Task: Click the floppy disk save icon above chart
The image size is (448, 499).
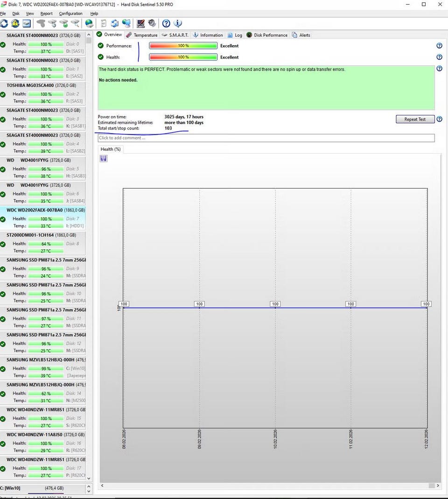Action: pos(104,159)
